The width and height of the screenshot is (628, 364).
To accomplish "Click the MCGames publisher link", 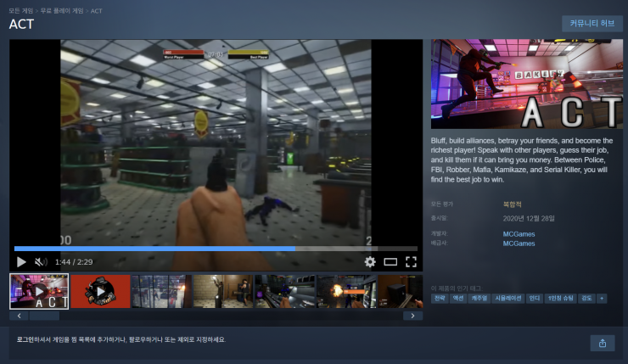I will pyautogui.click(x=519, y=244).
